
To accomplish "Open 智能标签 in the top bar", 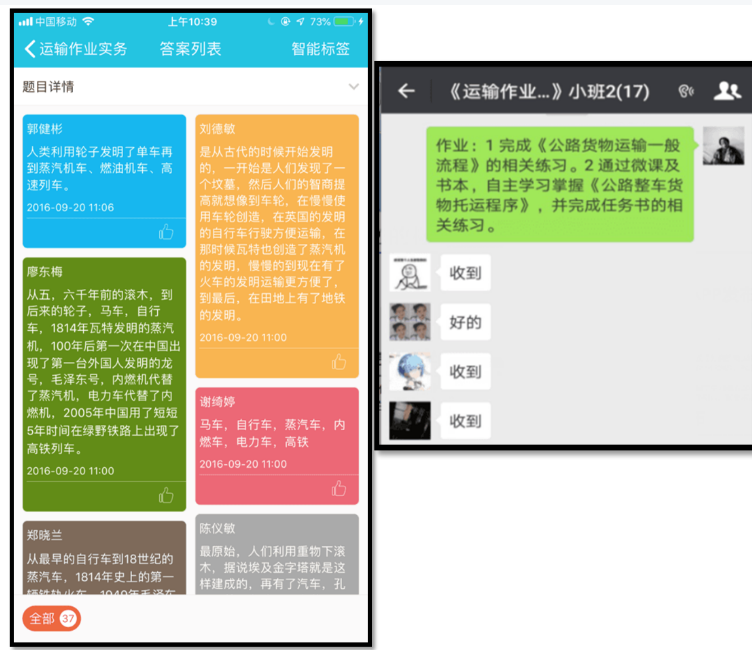I will tap(320, 49).
